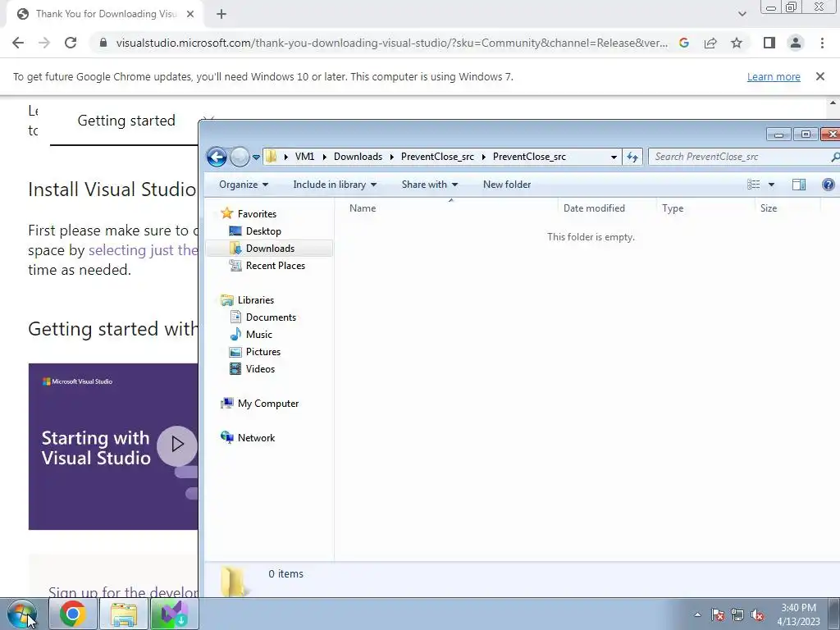Open File Explorer taskbar icon

(x=124, y=614)
